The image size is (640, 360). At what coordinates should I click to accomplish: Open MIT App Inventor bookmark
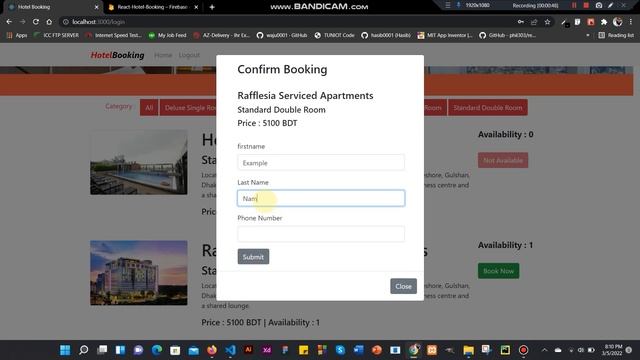pyautogui.click(x=445, y=36)
